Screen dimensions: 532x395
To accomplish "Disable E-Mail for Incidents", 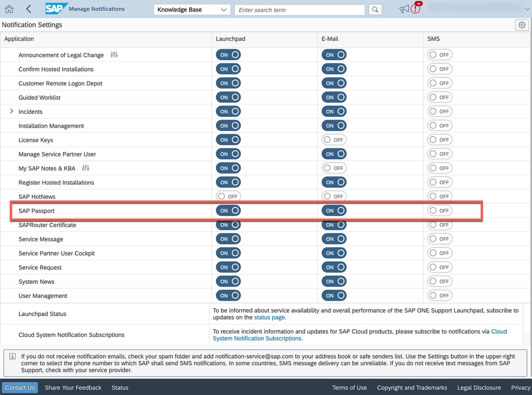I will point(334,112).
